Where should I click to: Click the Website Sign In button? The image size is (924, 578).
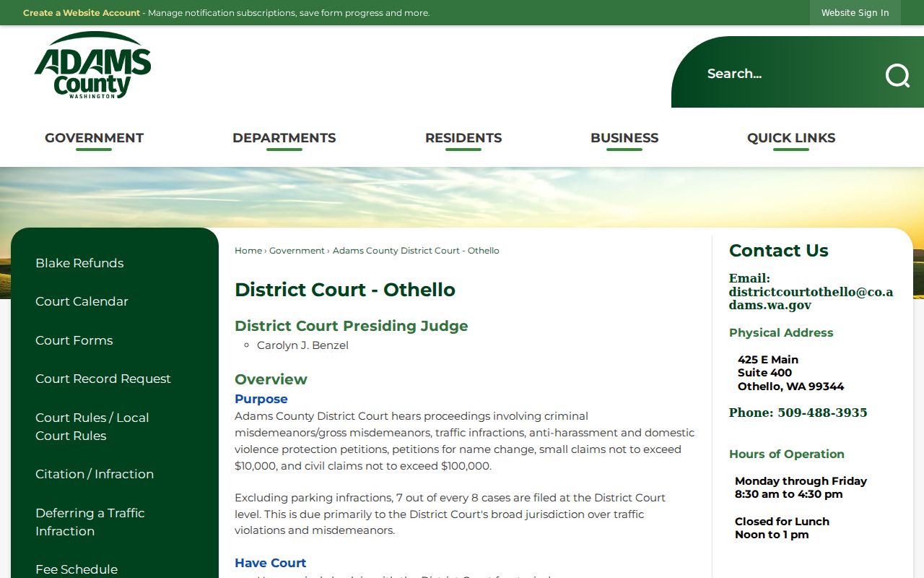point(855,13)
